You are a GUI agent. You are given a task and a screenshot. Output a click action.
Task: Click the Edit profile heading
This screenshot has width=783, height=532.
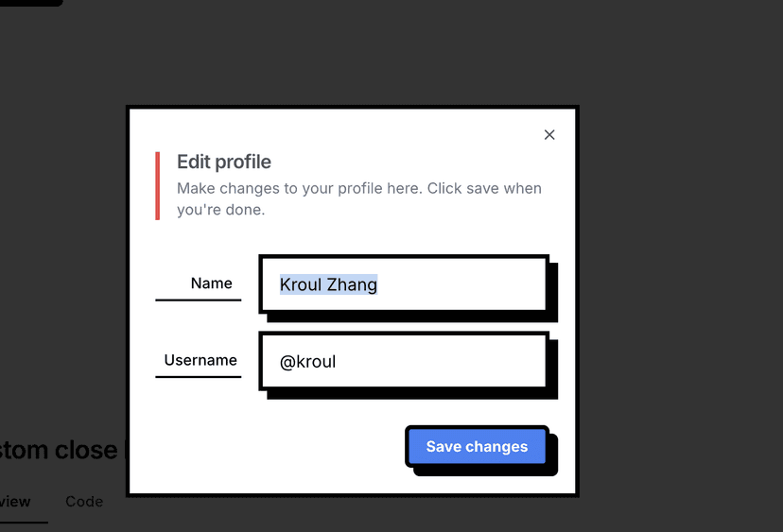coord(224,162)
